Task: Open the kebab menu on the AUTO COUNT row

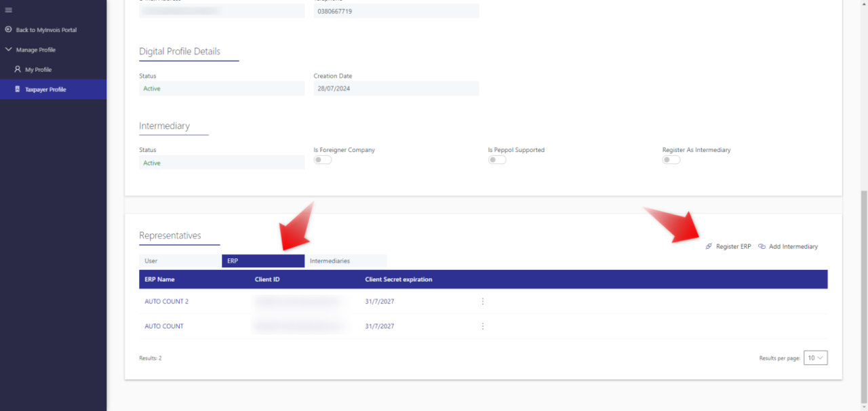Action: [x=482, y=326]
